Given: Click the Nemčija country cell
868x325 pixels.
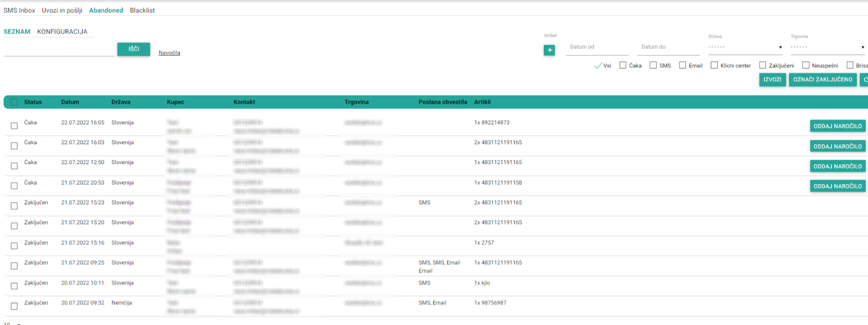Looking at the screenshot, I should tap(122, 303).
